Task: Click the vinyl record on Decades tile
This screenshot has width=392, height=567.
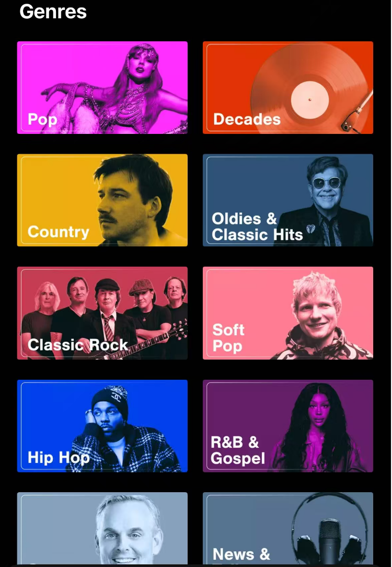Action: [310, 88]
